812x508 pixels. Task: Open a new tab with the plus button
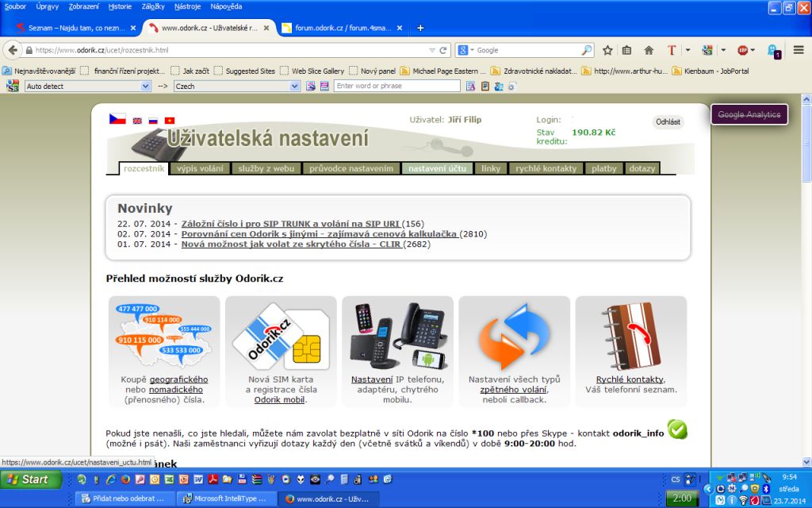(420, 28)
